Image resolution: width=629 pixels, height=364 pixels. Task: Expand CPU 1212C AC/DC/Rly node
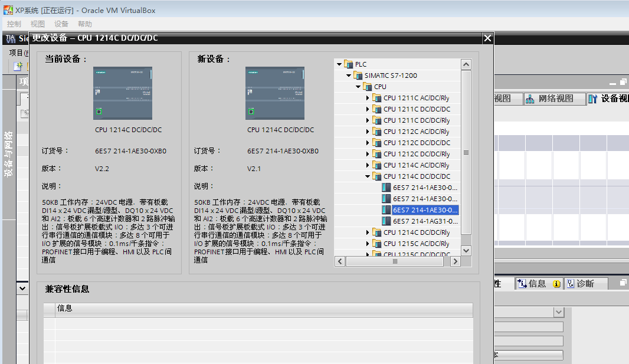[x=368, y=132]
